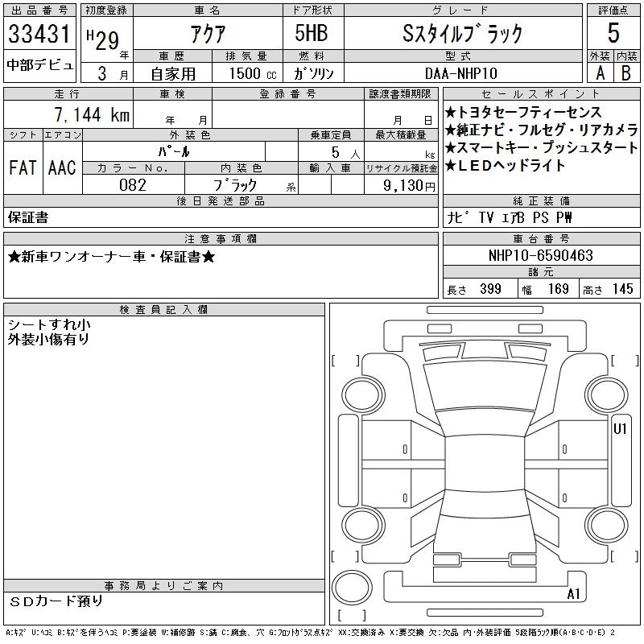Click the model code DAA-NHP10
This screenshot has width=644, height=644.
[x=462, y=72]
